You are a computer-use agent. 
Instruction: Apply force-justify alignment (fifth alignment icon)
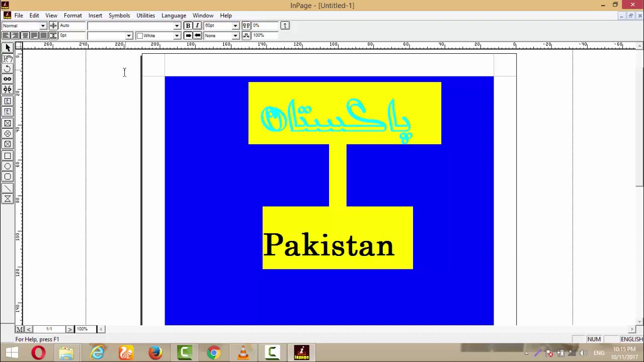pyautogui.click(x=43, y=35)
